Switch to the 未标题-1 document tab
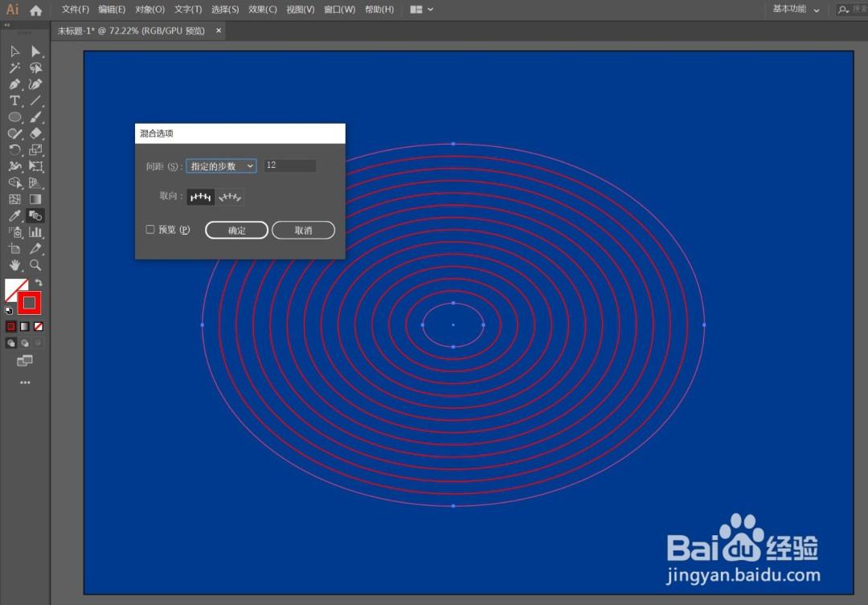868x605 pixels. (131, 31)
